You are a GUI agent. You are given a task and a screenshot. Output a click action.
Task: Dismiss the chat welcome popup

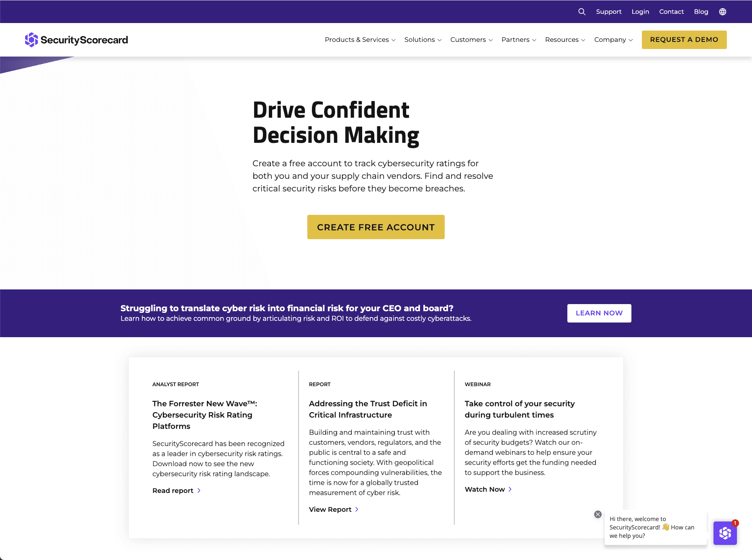click(598, 514)
